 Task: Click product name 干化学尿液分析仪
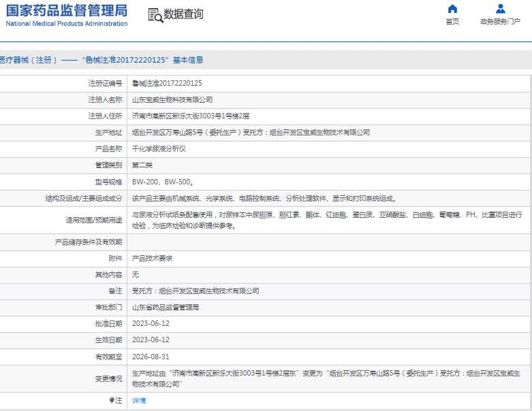(x=159, y=149)
